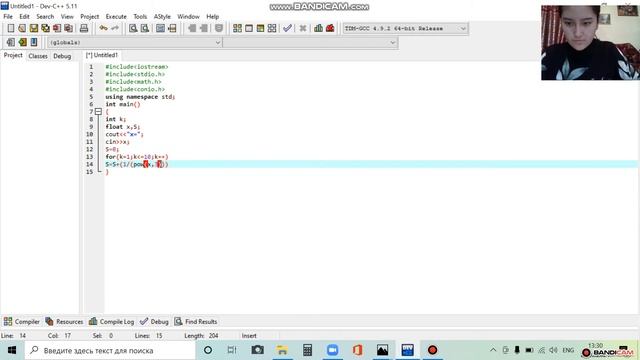Click code line 'using namespace std;'
This screenshot has width=640, height=360.
140,97
